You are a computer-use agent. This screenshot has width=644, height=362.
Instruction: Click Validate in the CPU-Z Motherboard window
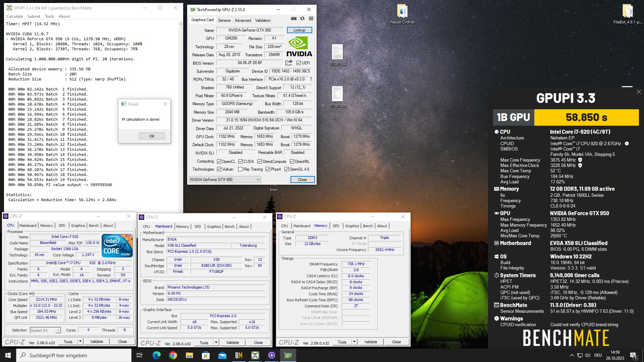point(232,343)
